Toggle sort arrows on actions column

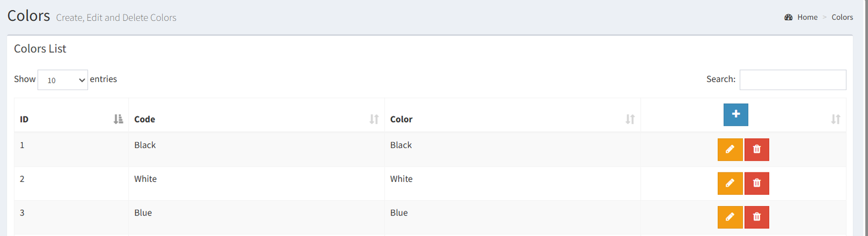tap(835, 119)
